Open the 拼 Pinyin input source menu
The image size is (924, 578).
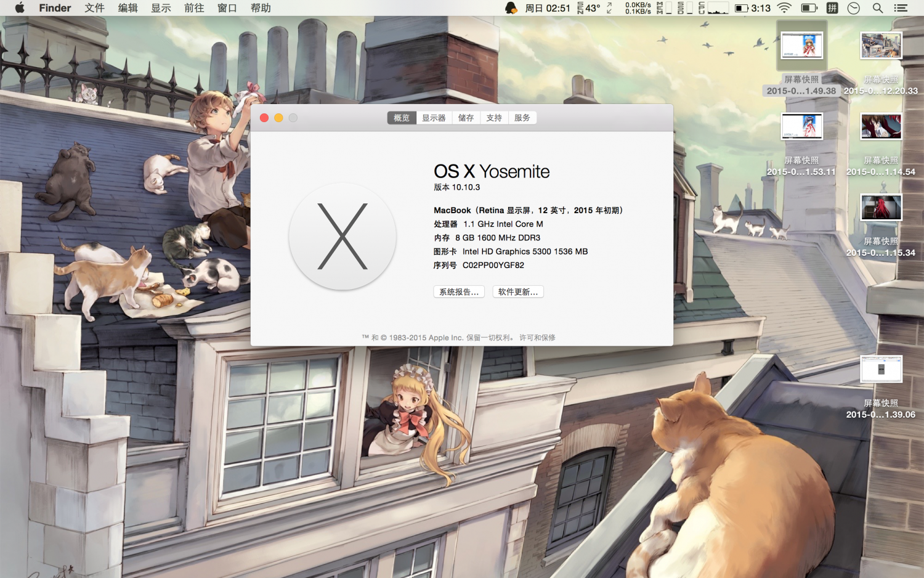[832, 8]
